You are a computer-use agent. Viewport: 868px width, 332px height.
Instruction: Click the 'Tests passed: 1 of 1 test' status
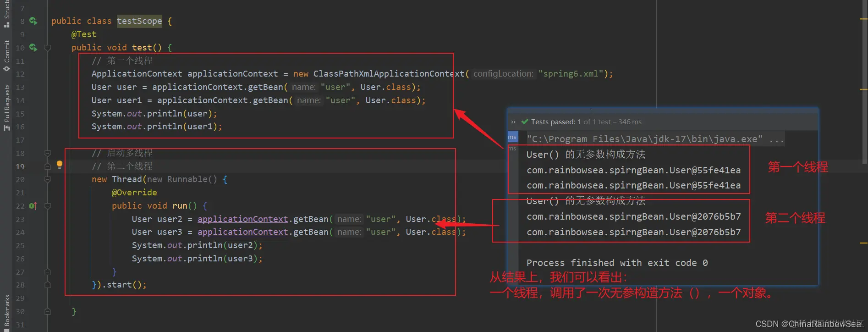[571, 122]
